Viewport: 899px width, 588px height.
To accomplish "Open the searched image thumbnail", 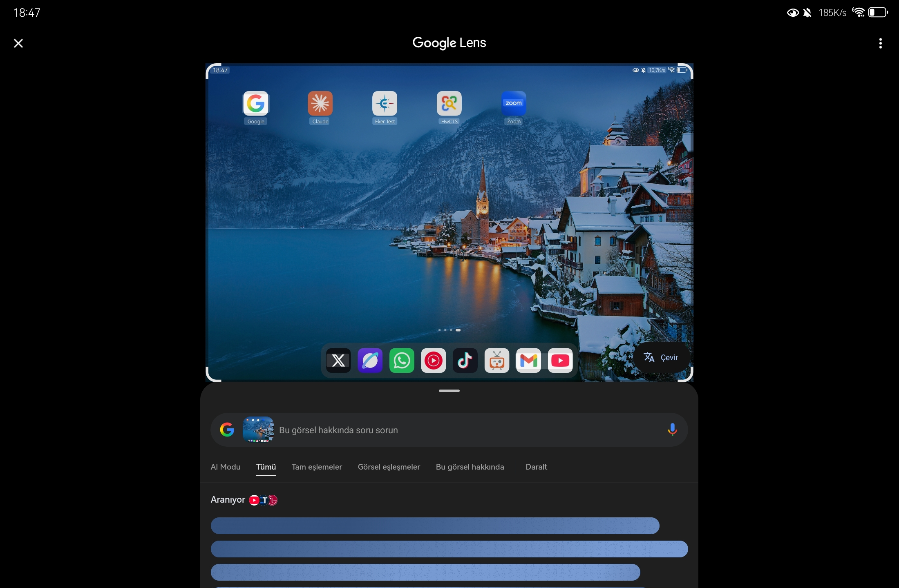I will (x=258, y=430).
